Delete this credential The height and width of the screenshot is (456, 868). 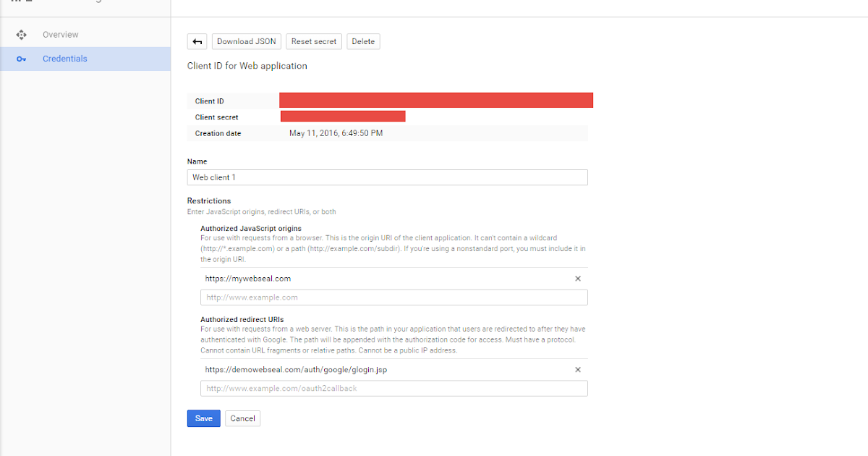363,41
